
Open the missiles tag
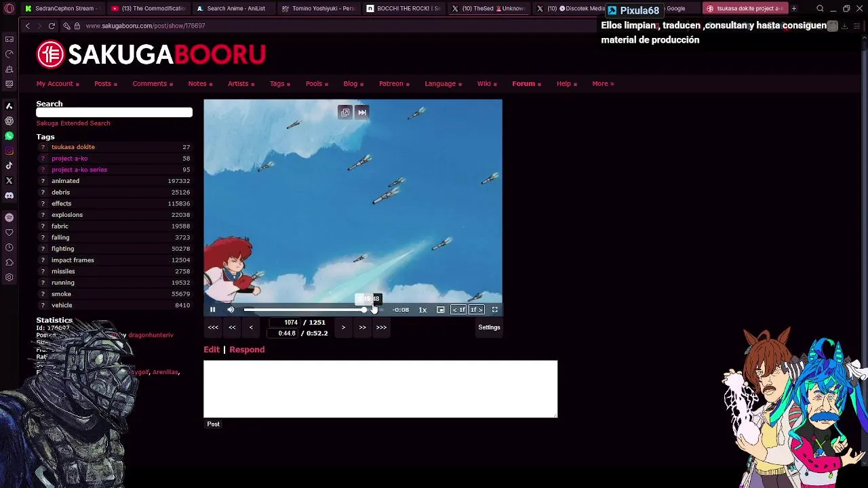pyautogui.click(x=63, y=272)
